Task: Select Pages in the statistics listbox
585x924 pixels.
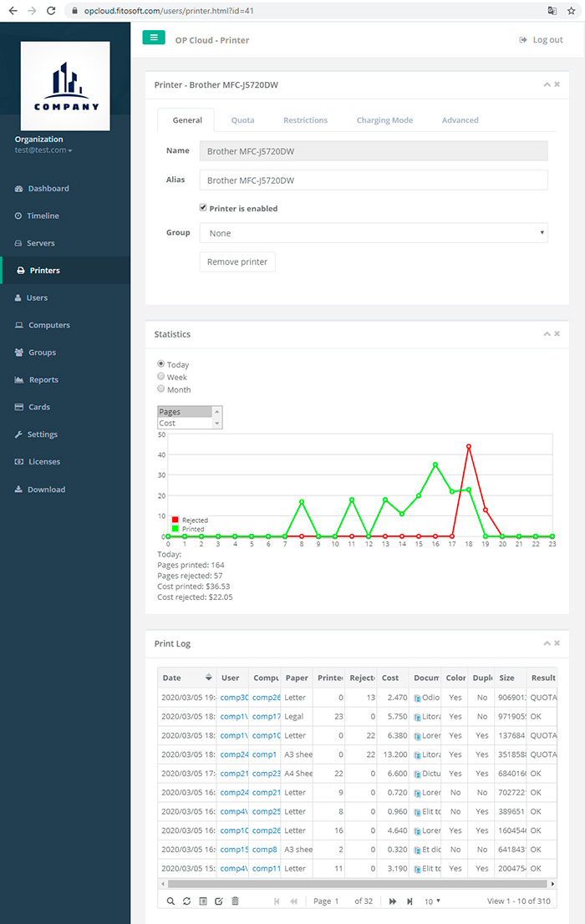Action: (185, 412)
